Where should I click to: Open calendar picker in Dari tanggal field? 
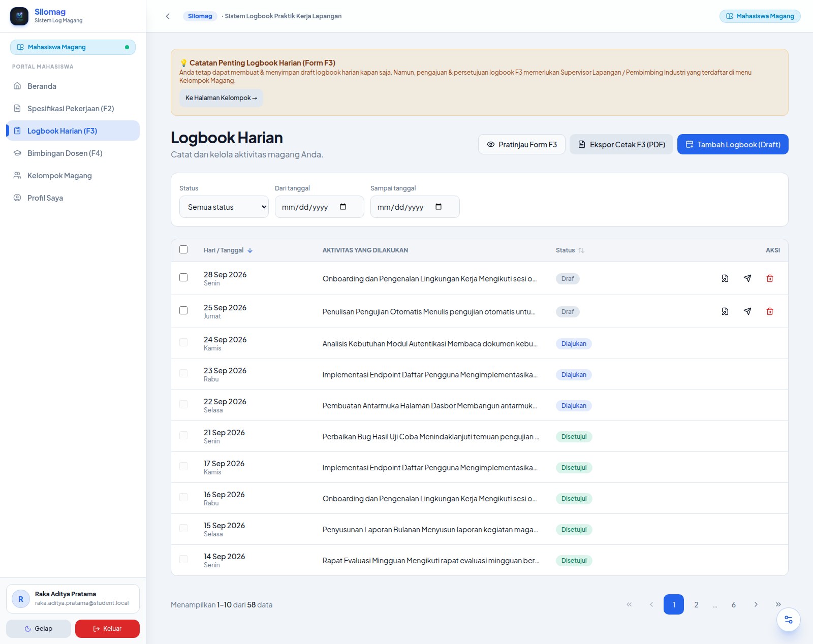[x=343, y=207]
